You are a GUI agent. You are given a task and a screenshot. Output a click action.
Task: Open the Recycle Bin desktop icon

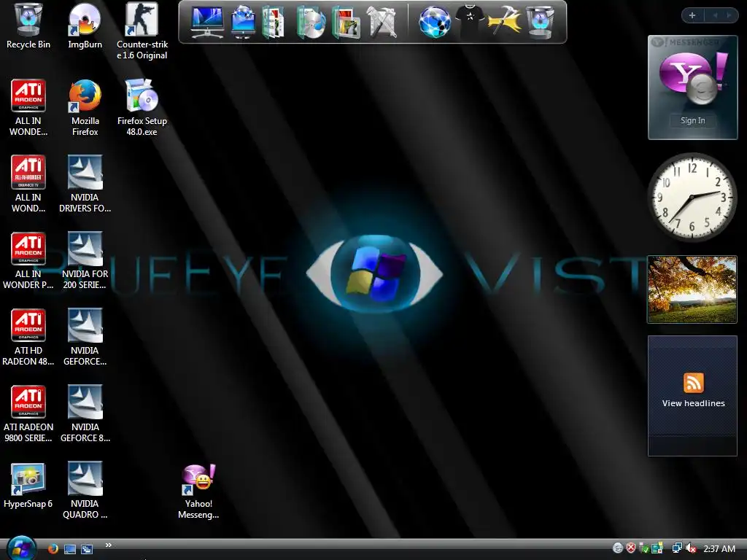[28, 26]
